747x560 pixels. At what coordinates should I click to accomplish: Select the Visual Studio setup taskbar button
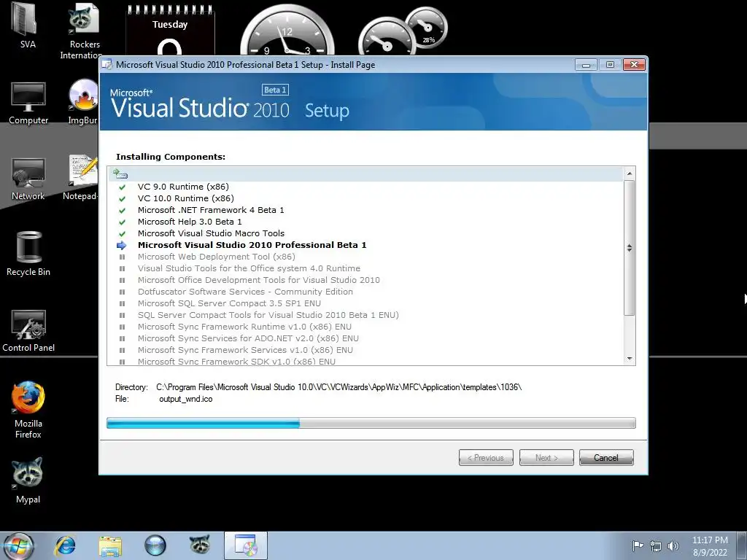246,545
